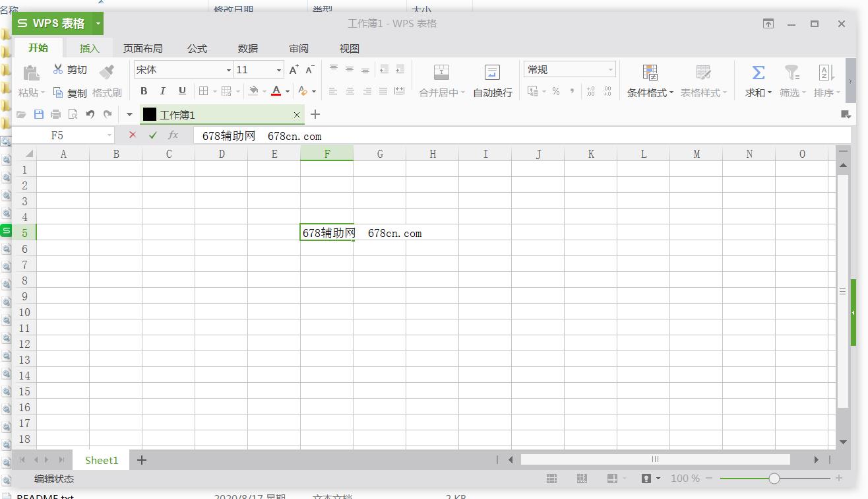Add a new sheet next to Sheet1

[141, 460]
